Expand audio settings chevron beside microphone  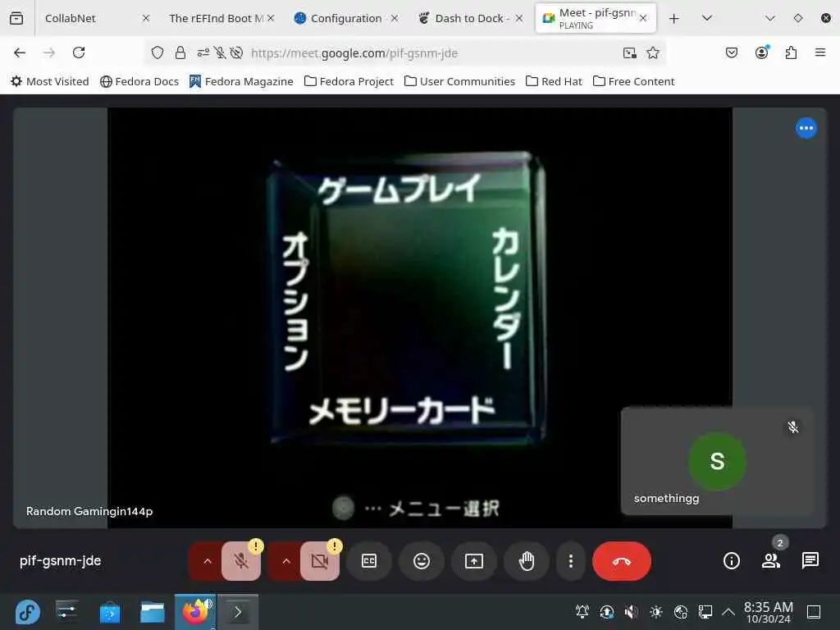208,561
